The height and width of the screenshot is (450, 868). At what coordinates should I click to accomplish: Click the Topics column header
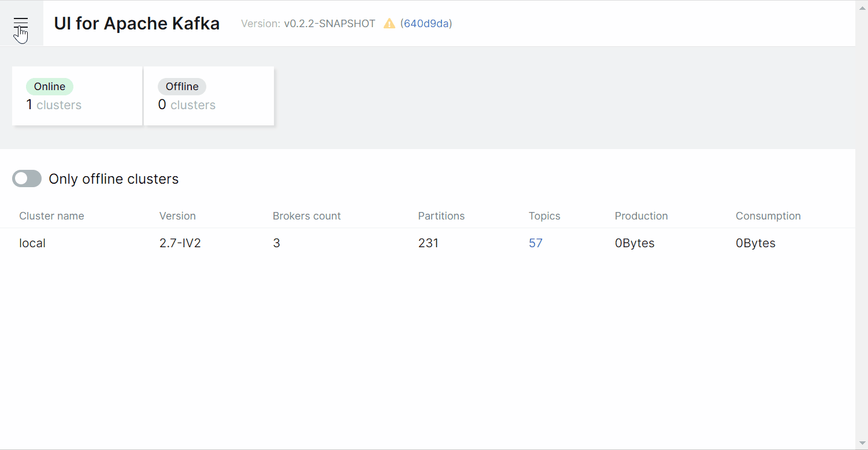pos(544,215)
